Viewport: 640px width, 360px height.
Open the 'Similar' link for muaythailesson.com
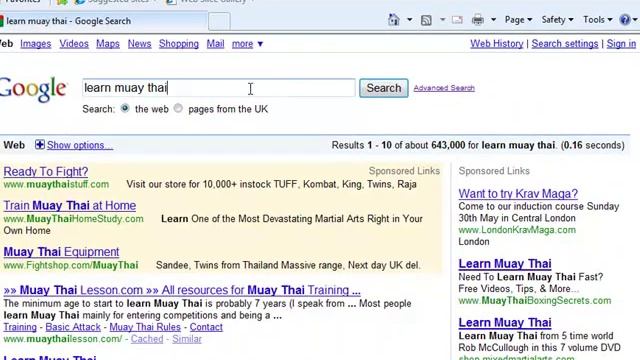pos(187,339)
